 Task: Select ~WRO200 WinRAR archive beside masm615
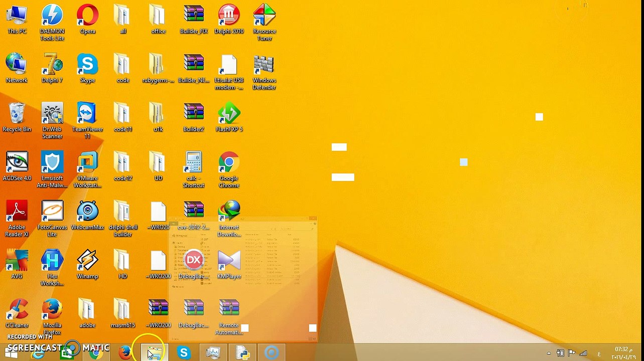[158, 314]
